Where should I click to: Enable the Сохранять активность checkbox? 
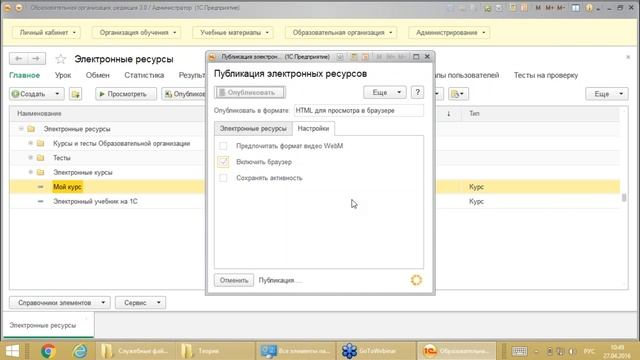[x=223, y=178]
